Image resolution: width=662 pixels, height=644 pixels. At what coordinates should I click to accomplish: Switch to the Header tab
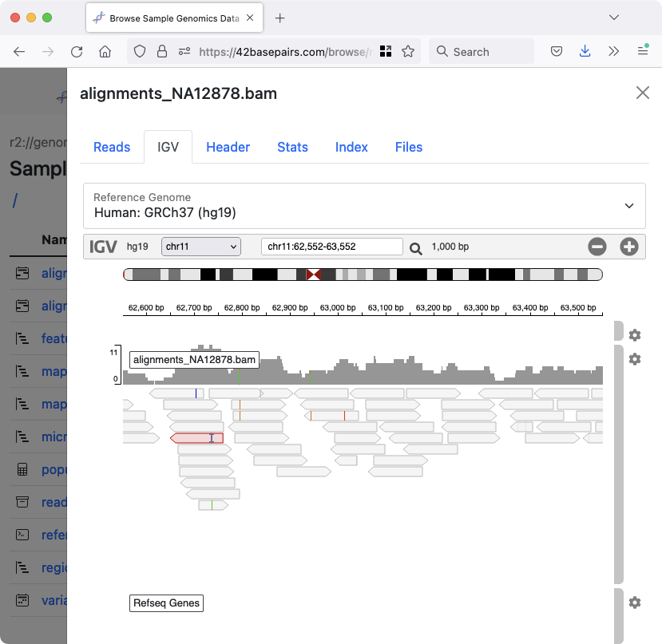click(228, 147)
